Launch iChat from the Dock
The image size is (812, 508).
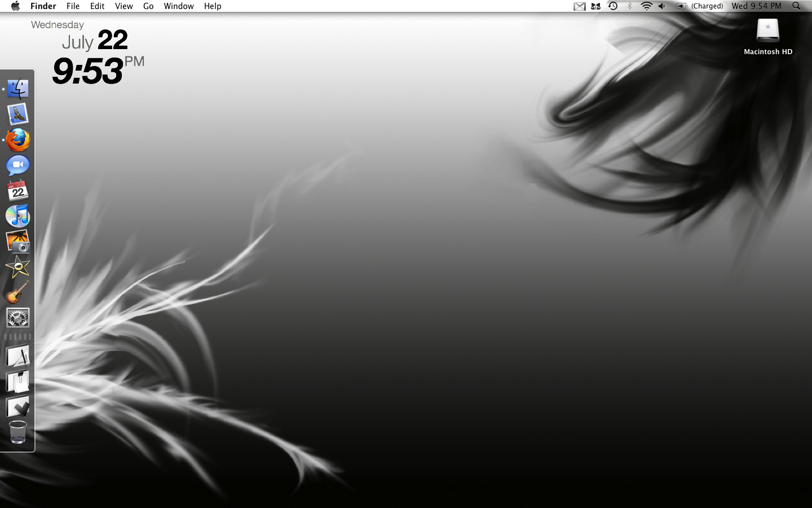click(x=18, y=165)
